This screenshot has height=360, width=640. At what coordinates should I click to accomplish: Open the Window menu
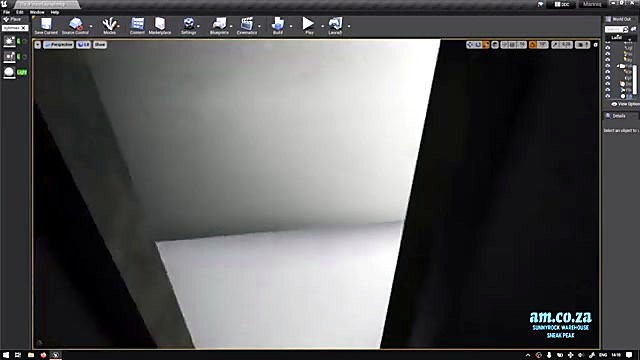click(x=37, y=12)
